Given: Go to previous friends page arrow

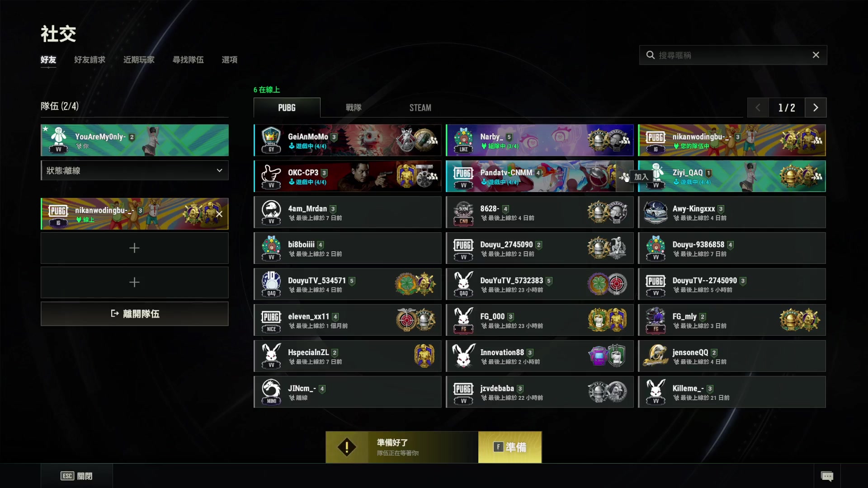Looking at the screenshot, I should [758, 108].
